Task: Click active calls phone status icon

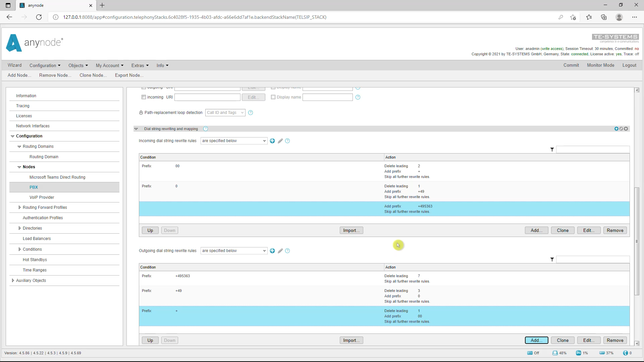Action: 626,353
